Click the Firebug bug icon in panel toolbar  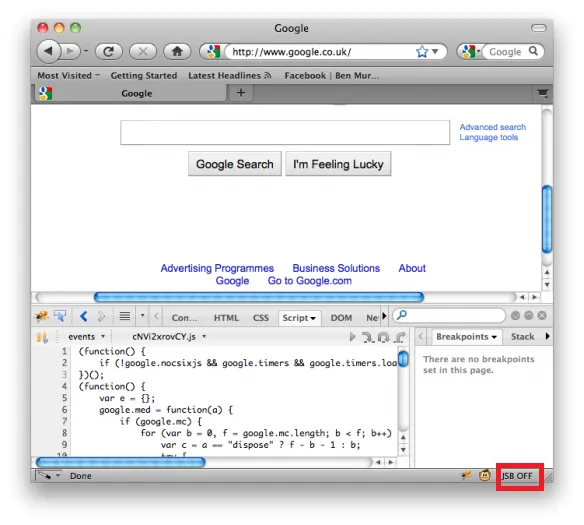pos(41,316)
